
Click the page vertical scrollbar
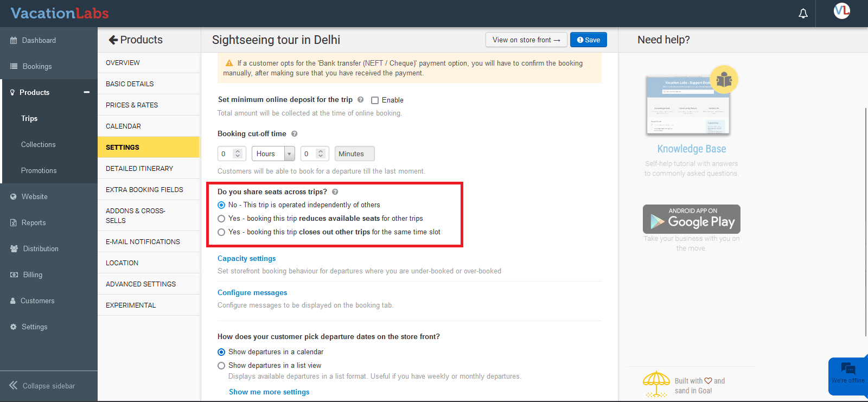pos(865,217)
